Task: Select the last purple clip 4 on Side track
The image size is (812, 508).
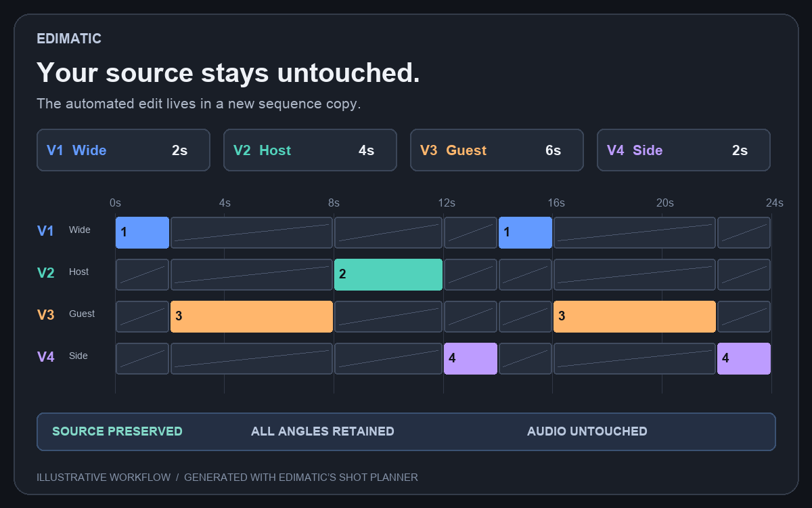Action: point(744,359)
